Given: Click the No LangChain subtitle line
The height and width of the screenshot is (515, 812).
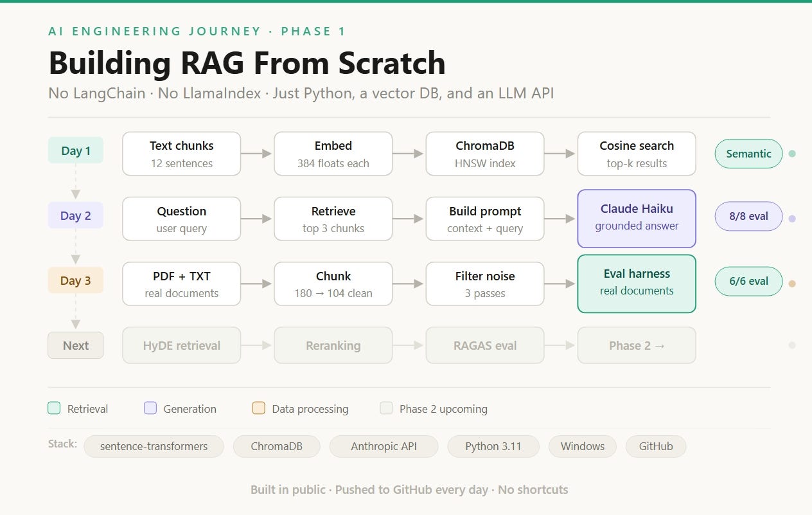Looking at the screenshot, I should pyautogui.click(x=301, y=93).
